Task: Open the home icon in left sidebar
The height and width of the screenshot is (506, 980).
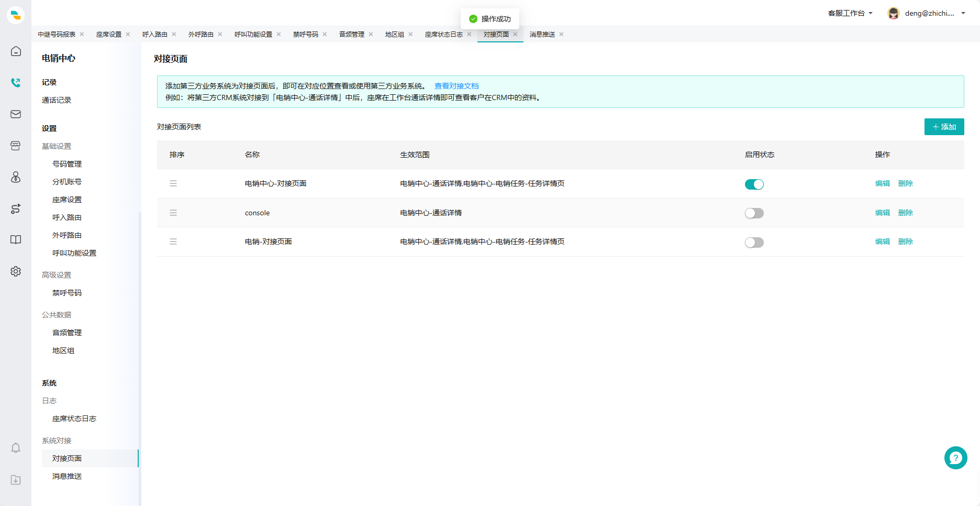Action: point(16,51)
